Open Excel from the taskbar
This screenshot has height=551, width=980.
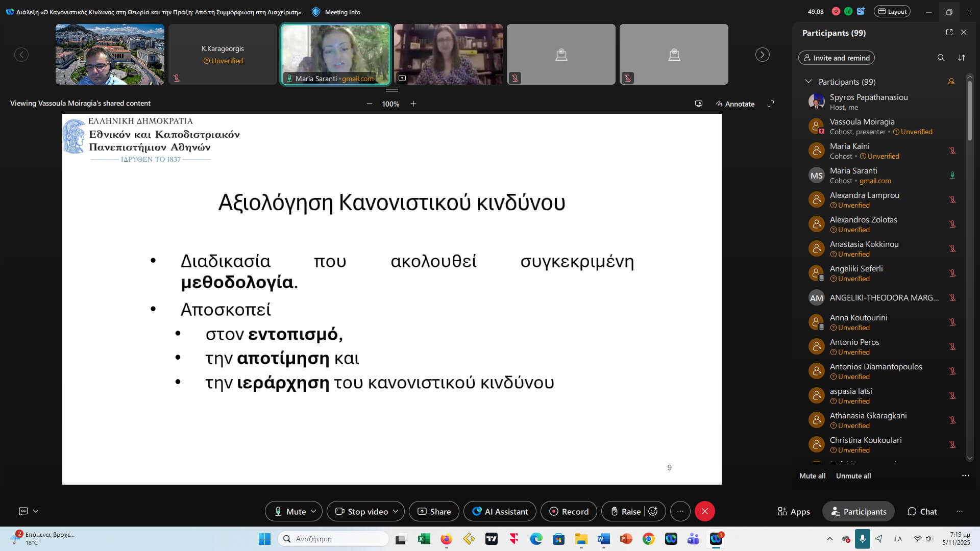[424, 539]
